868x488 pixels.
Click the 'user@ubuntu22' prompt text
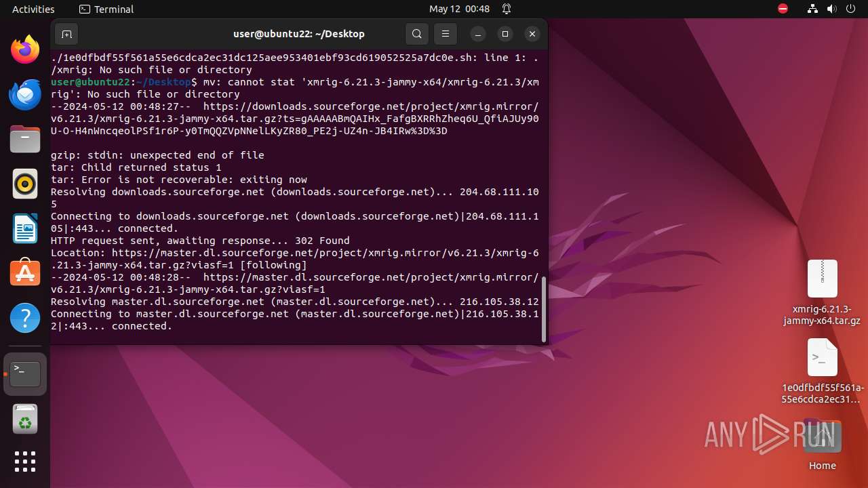pos(90,82)
